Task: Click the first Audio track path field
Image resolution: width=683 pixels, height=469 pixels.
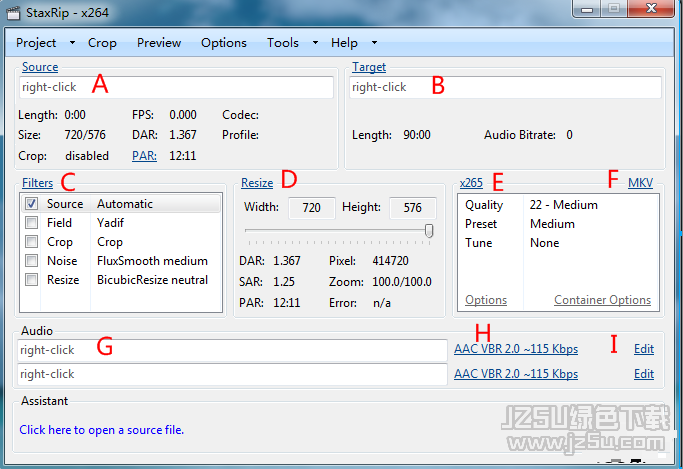Action: [x=232, y=350]
